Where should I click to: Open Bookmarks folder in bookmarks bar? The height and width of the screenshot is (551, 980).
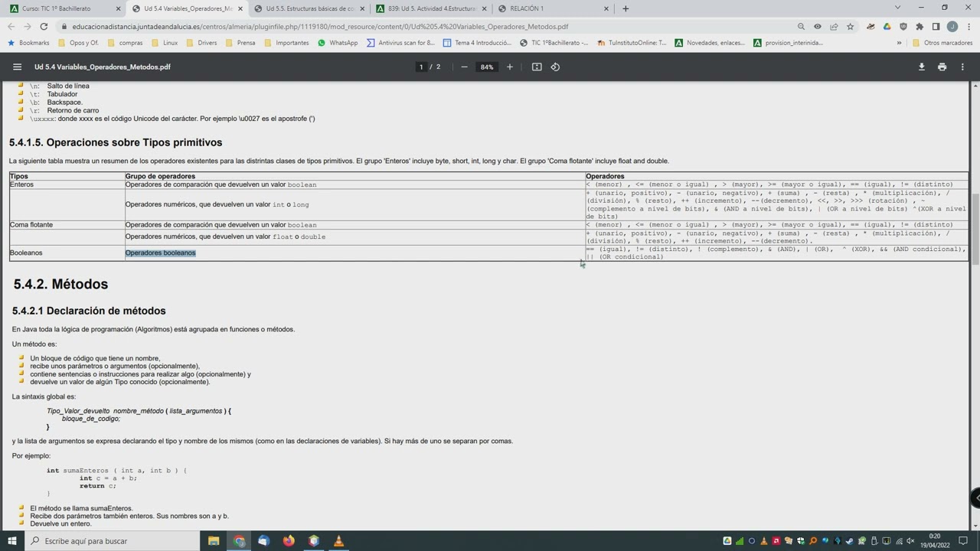point(28,43)
